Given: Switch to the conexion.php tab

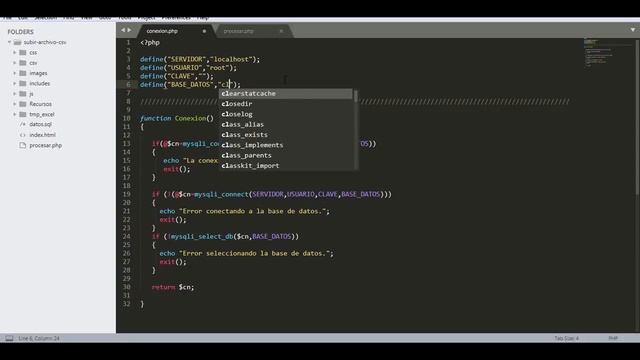Looking at the screenshot, I should click(x=176, y=31).
